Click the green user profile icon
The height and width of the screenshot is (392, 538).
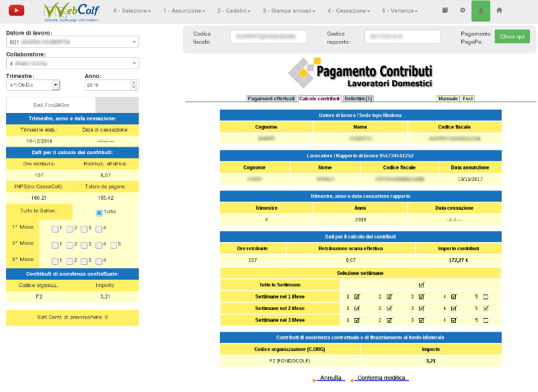tap(481, 11)
